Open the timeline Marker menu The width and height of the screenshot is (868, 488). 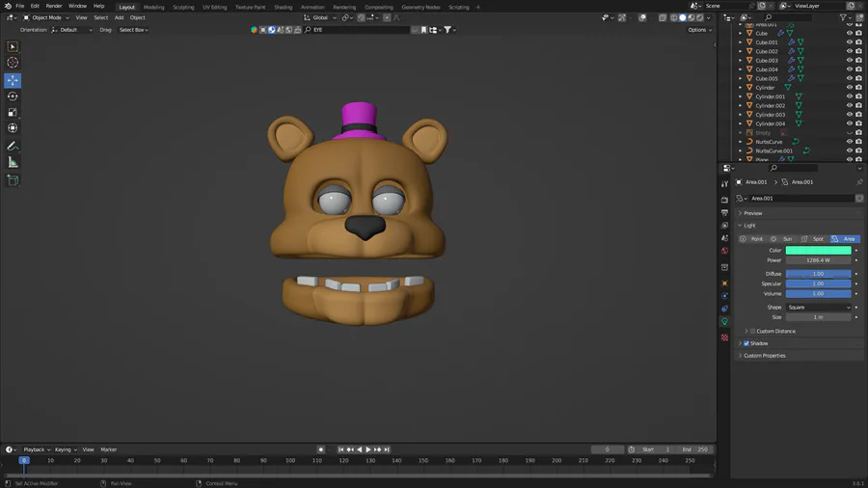pos(108,449)
